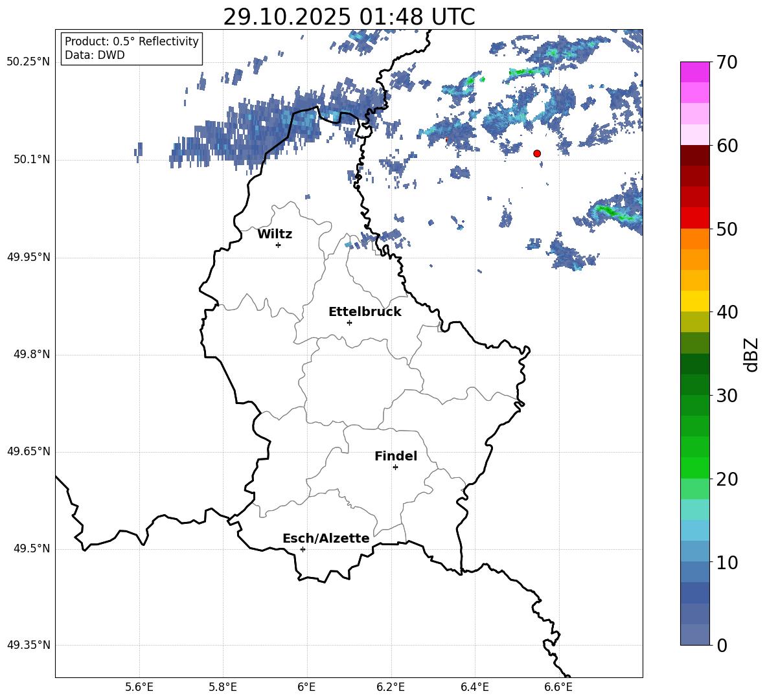Click the red station marker dot
Viewport: 767px width, 700px height.
(537, 153)
